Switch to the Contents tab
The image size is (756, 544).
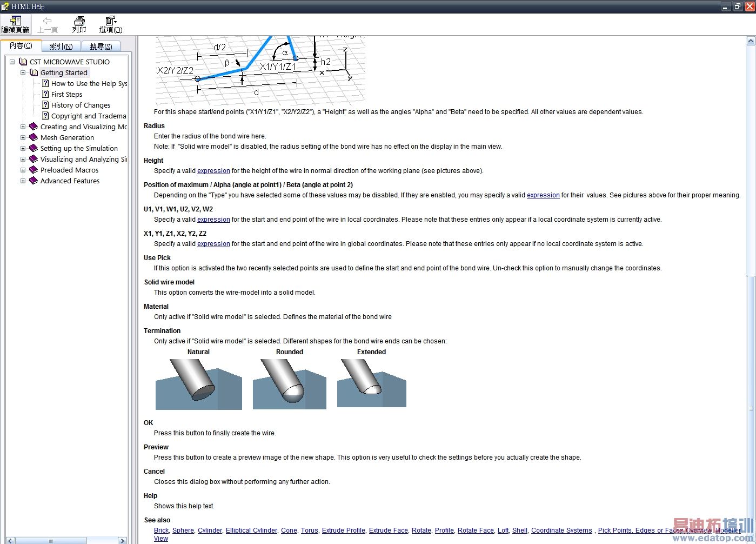21,45
